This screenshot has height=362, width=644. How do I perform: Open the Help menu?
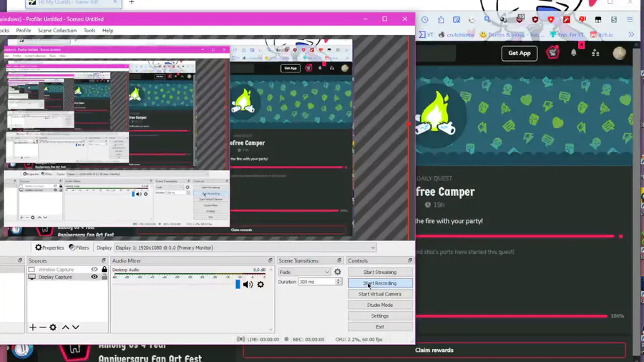pyautogui.click(x=107, y=30)
